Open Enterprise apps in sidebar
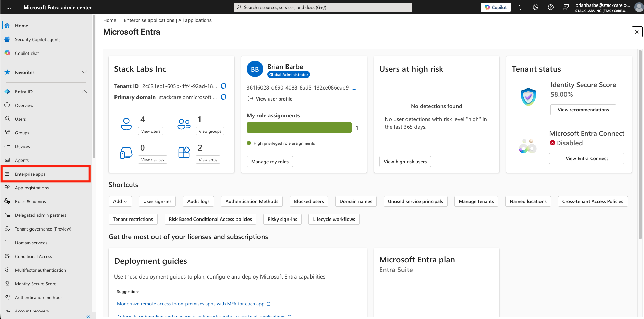644x319 pixels. click(x=46, y=174)
